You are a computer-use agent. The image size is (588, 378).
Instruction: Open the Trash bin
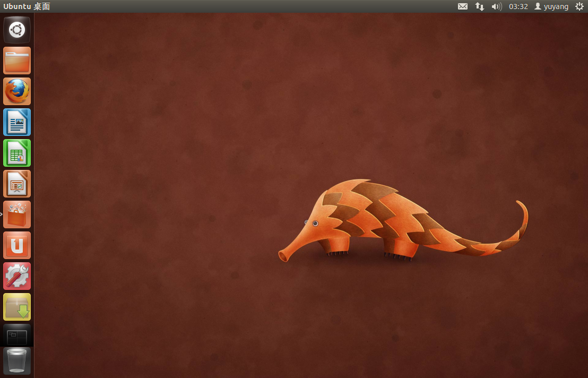pyautogui.click(x=17, y=361)
